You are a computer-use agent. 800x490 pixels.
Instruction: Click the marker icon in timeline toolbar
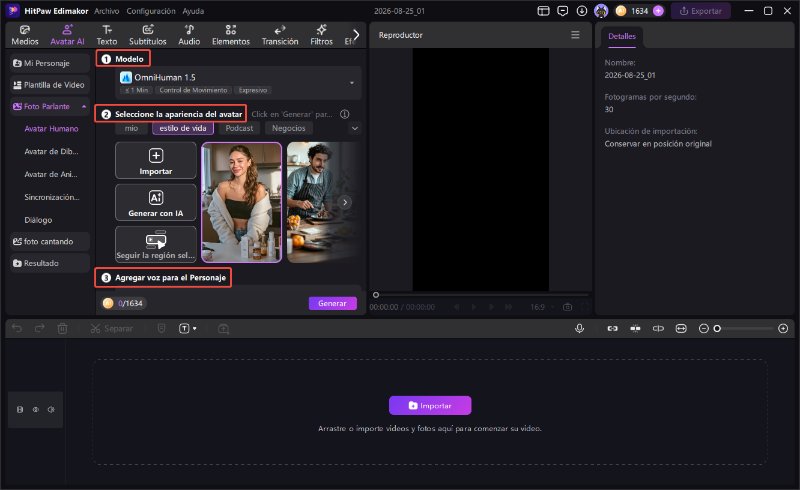click(162, 328)
